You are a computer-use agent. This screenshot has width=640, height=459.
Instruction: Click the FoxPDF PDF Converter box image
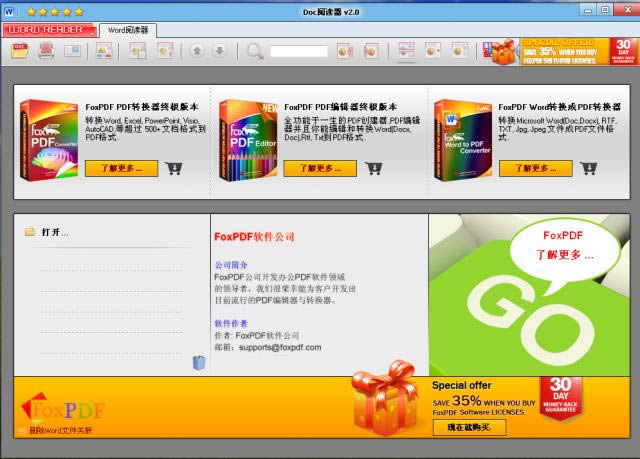[x=49, y=140]
